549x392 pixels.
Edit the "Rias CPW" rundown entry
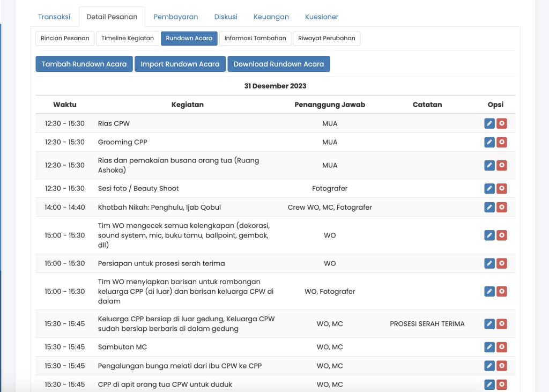click(x=489, y=123)
